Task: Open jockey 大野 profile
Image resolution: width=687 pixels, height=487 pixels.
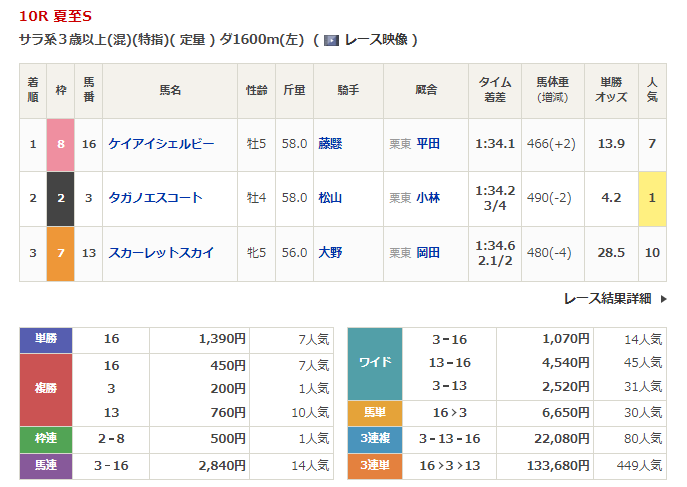Action: [330, 253]
